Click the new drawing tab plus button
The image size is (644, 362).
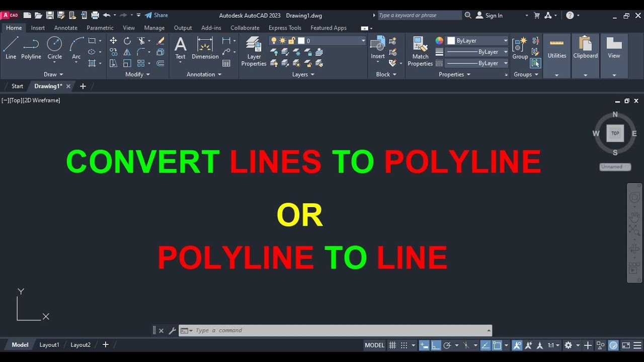click(x=83, y=86)
